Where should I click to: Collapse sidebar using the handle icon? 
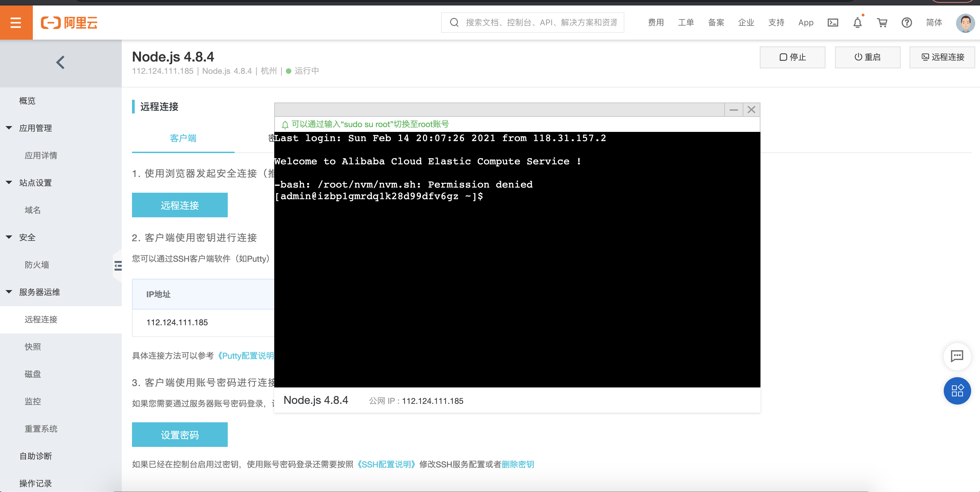click(118, 266)
